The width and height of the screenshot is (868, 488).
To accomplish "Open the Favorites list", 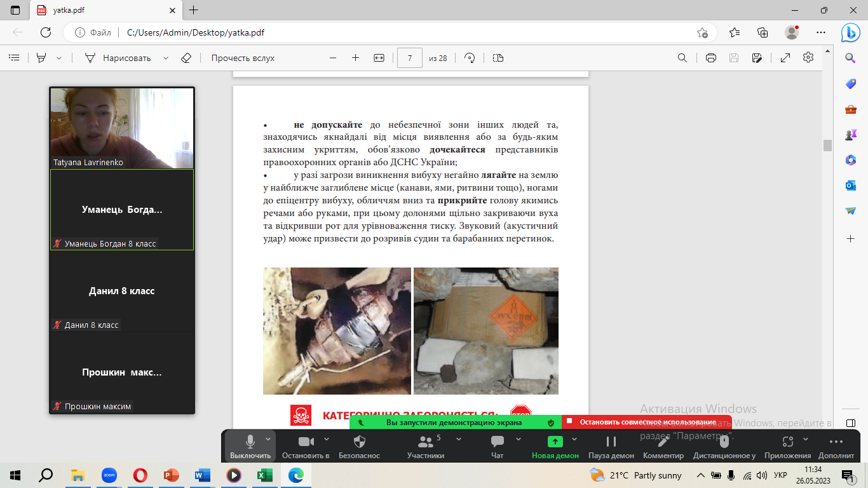I will (735, 32).
